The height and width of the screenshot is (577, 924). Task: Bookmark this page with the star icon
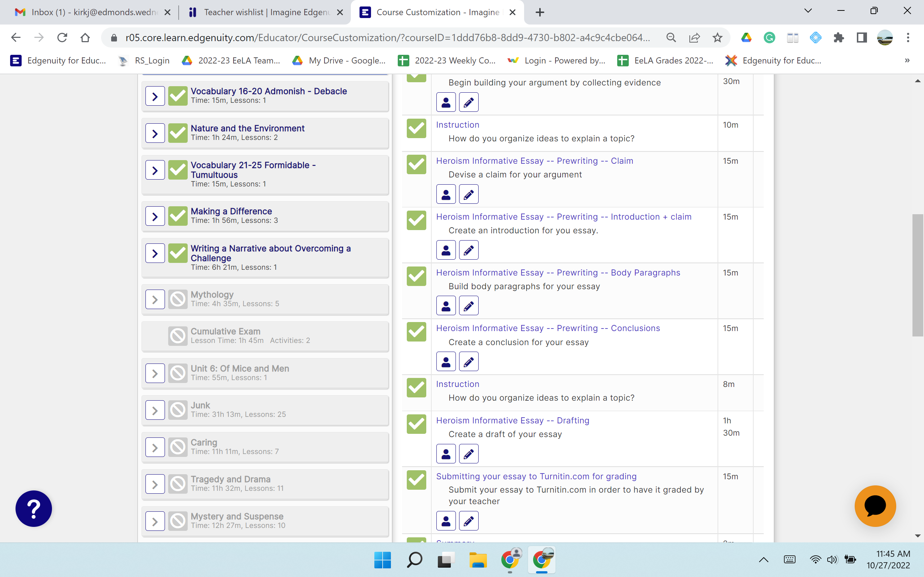pos(718,38)
